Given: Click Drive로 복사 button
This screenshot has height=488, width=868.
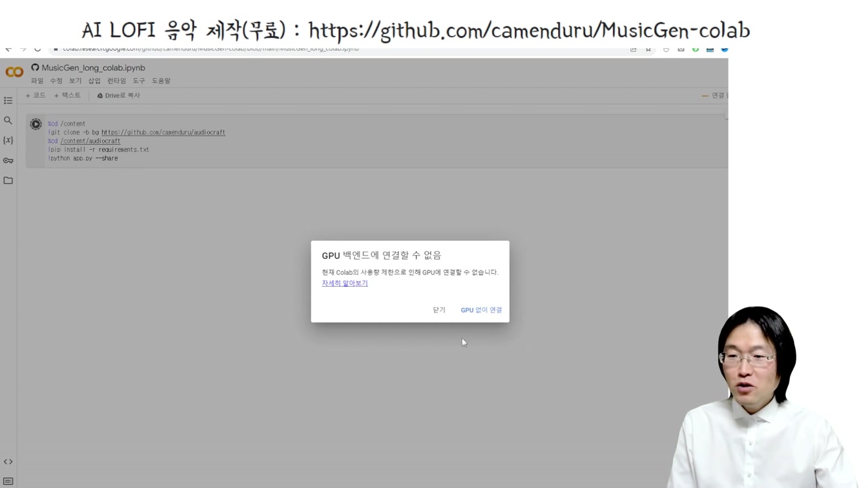Looking at the screenshot, I should pyautogui.click(x=118, y=96).
